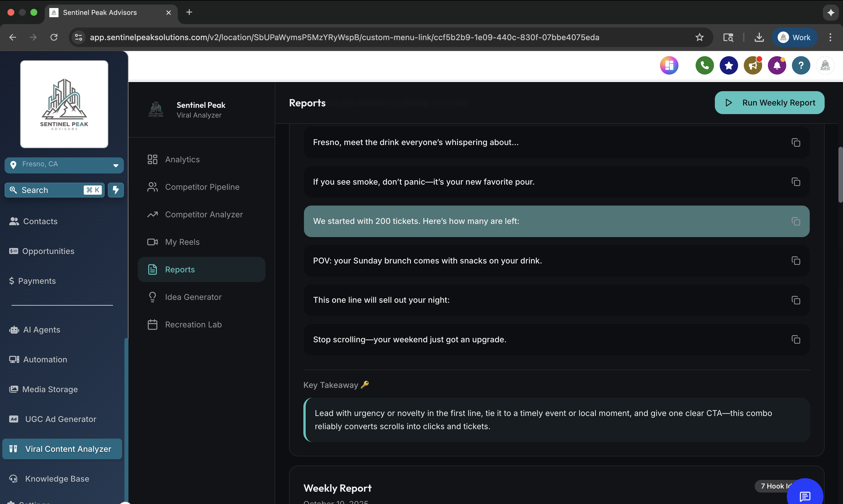Start the phone dialer with the green icon
Viewport: 843px width, 504px height.
click(705, 65)
